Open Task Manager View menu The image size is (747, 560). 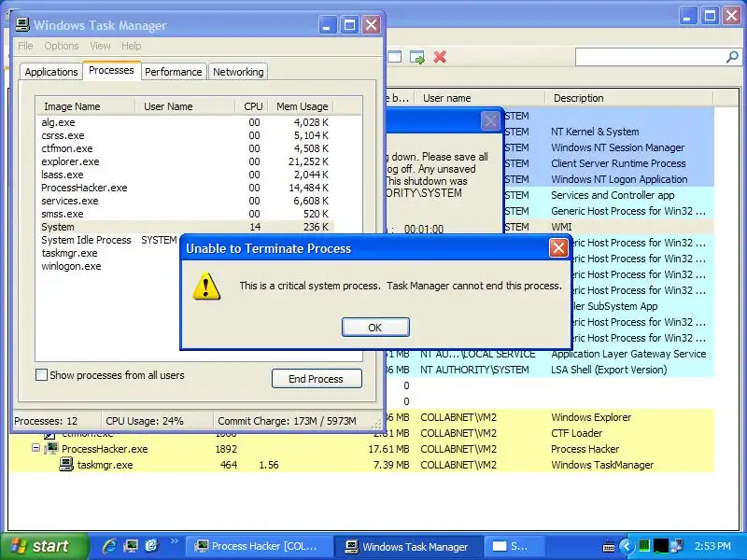click(100, 46)
